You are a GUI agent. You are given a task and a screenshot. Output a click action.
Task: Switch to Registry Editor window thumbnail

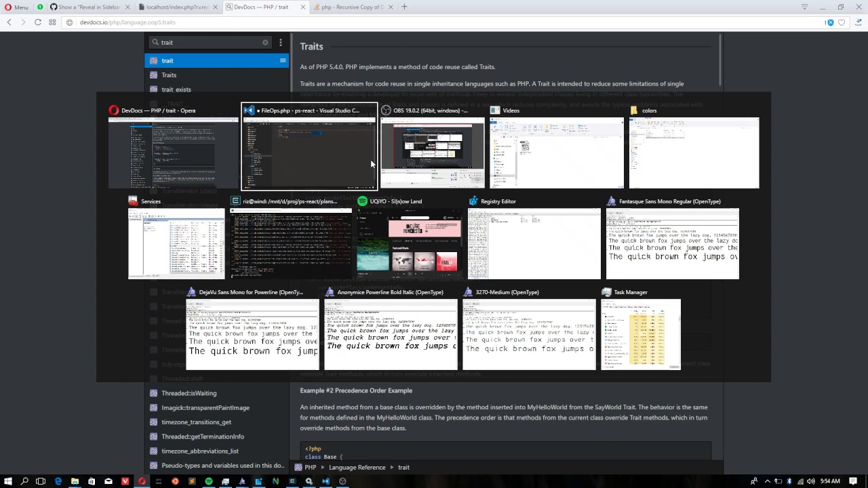click(534, 237)
